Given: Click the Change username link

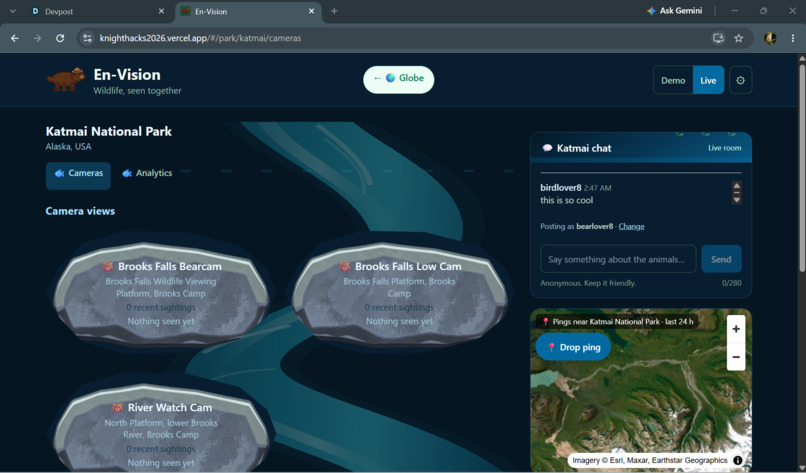Looking at the screenshot, I should pyautogui.click(x=631, y=226).
